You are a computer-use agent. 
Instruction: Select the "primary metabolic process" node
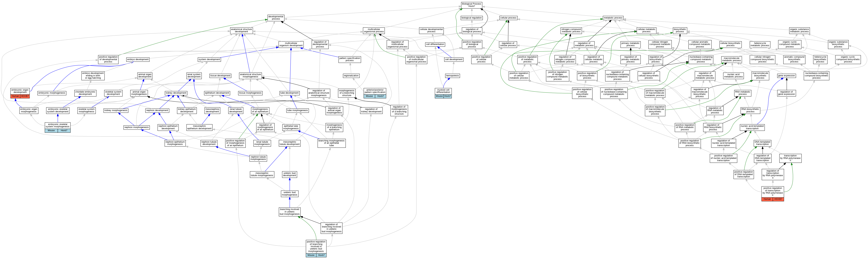pyautogui.click(x=630, y=44)
